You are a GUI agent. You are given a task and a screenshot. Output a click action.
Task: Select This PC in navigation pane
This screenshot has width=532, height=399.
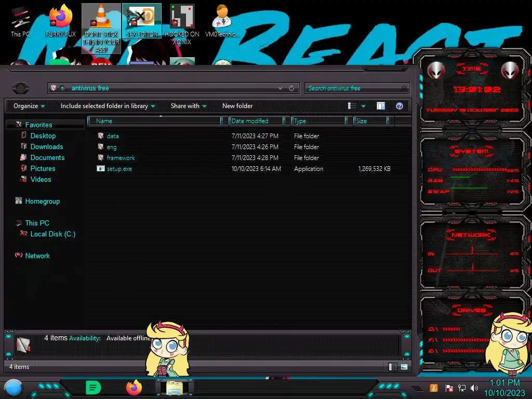[x=37, y=223]
